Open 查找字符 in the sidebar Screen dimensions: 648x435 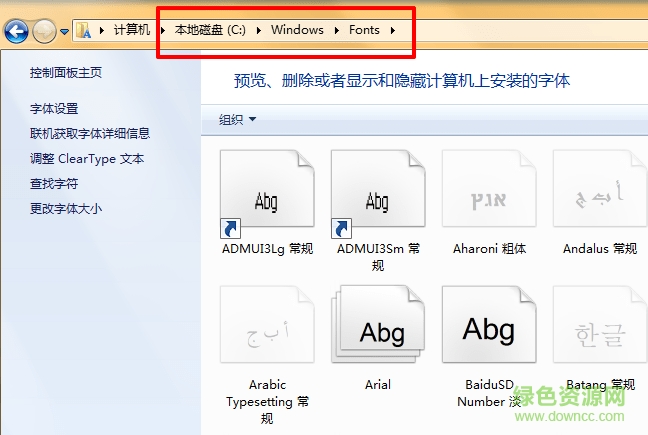[x=54, y=183]
